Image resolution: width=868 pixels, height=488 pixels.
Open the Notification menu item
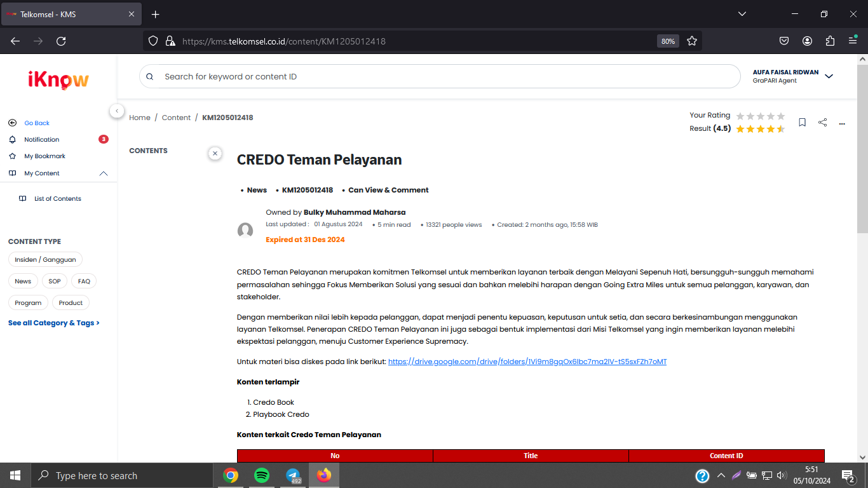click(x=42, y=140)
